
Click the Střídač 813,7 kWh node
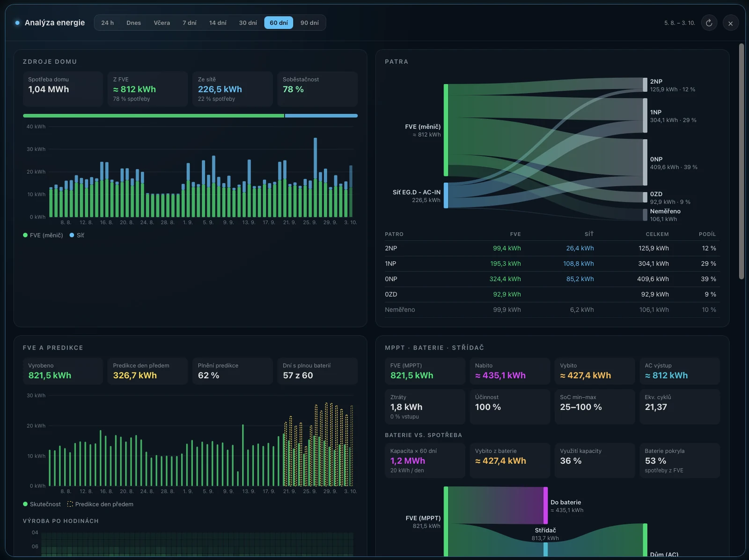[545, 549]
